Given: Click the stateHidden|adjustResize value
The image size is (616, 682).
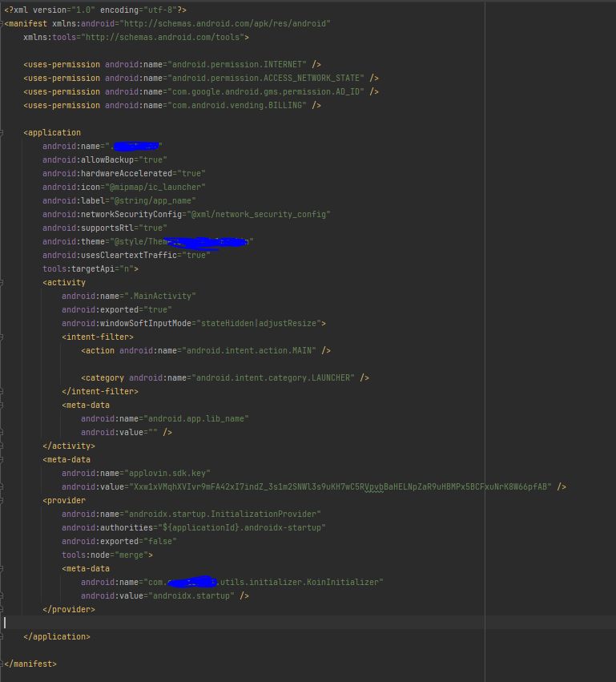Looking at the screenshot, I should pos(259,324).
